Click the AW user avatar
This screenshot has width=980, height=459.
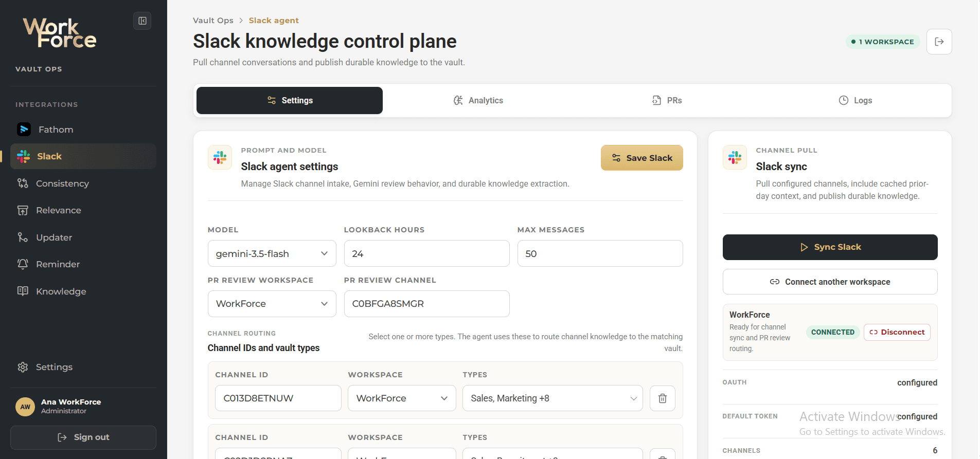coord(25,407)
